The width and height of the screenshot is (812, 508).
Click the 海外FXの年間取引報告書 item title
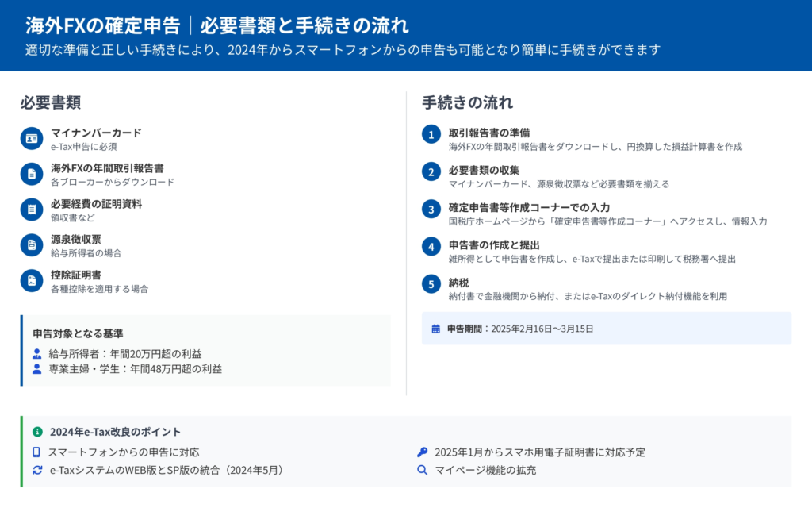coord(107,168)
